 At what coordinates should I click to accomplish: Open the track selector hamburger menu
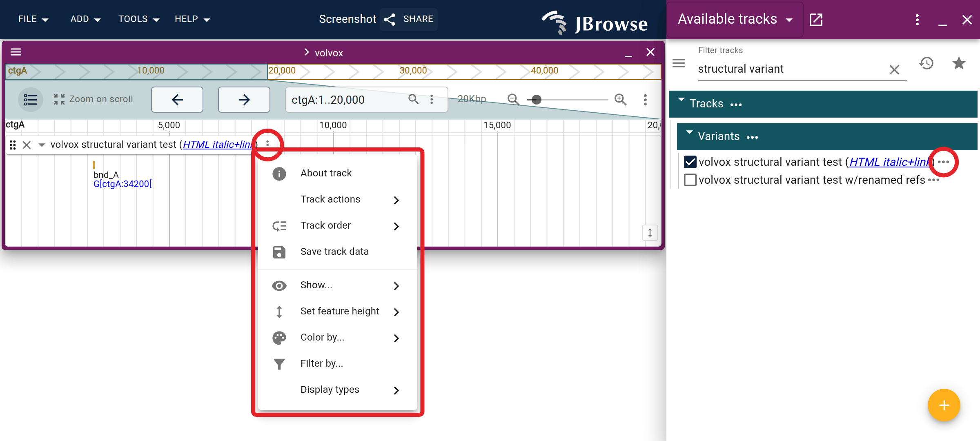tap(679, 63)
